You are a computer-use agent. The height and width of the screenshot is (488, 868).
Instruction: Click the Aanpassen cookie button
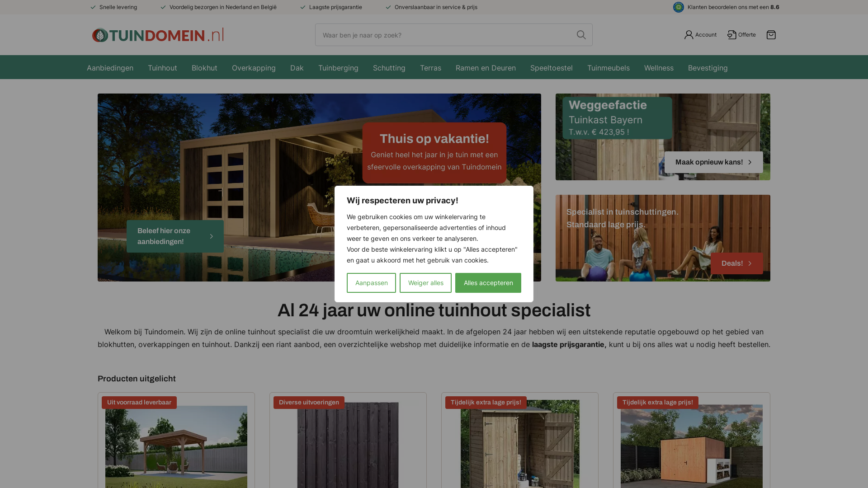372,283
